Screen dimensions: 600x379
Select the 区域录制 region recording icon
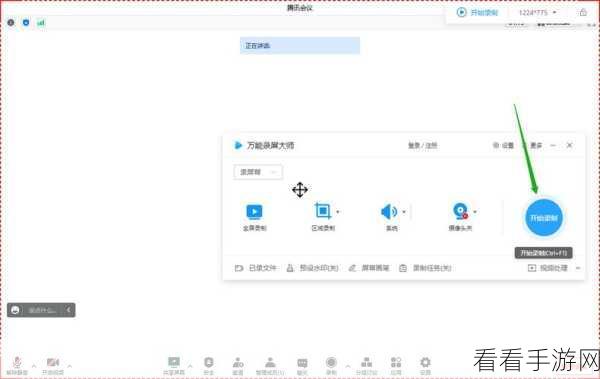(323, 211)
